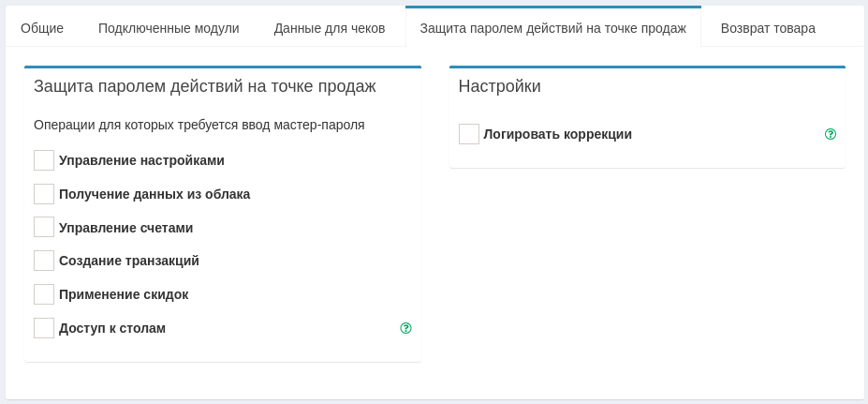Enable Управление настройками checkbox
The width and height of the screenshot is (868, 404).
pos(44,160)
